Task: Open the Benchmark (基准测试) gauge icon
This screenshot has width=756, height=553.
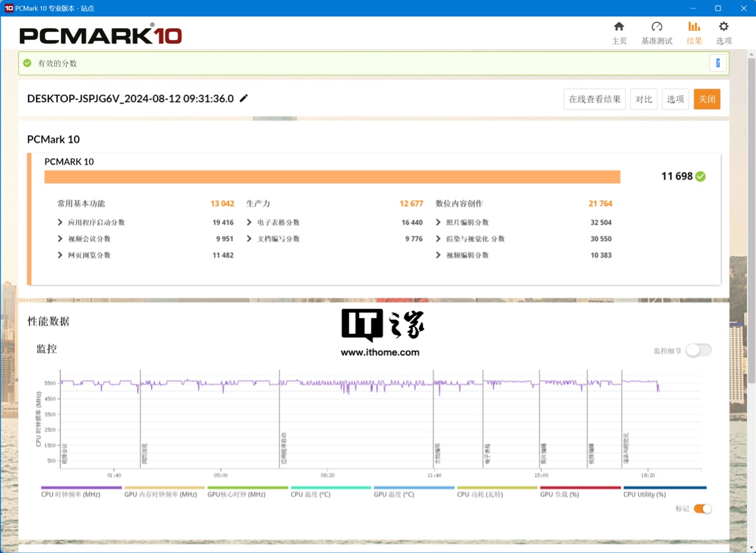Action: click(x=656, y=27)
